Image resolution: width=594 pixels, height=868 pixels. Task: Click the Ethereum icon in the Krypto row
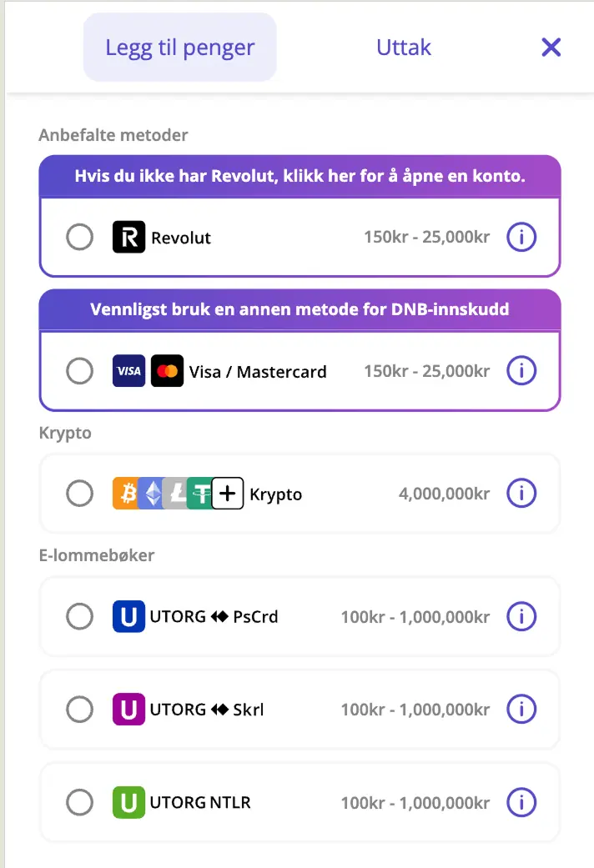pos(149,493)
